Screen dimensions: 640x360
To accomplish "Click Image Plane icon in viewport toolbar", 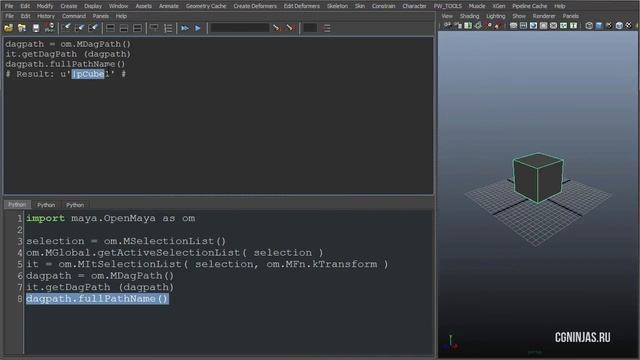I will (x=478, y=25).
